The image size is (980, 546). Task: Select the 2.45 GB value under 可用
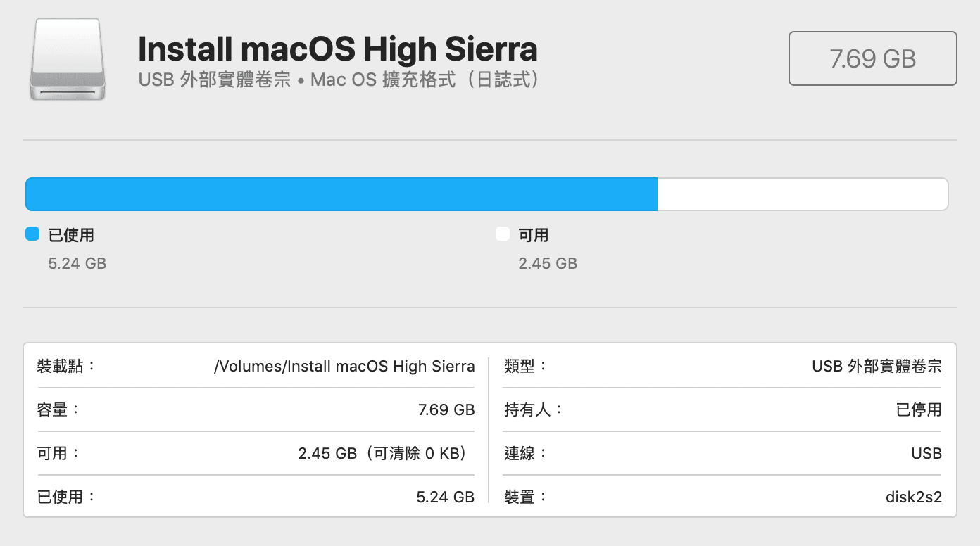(x=548, y=264)
